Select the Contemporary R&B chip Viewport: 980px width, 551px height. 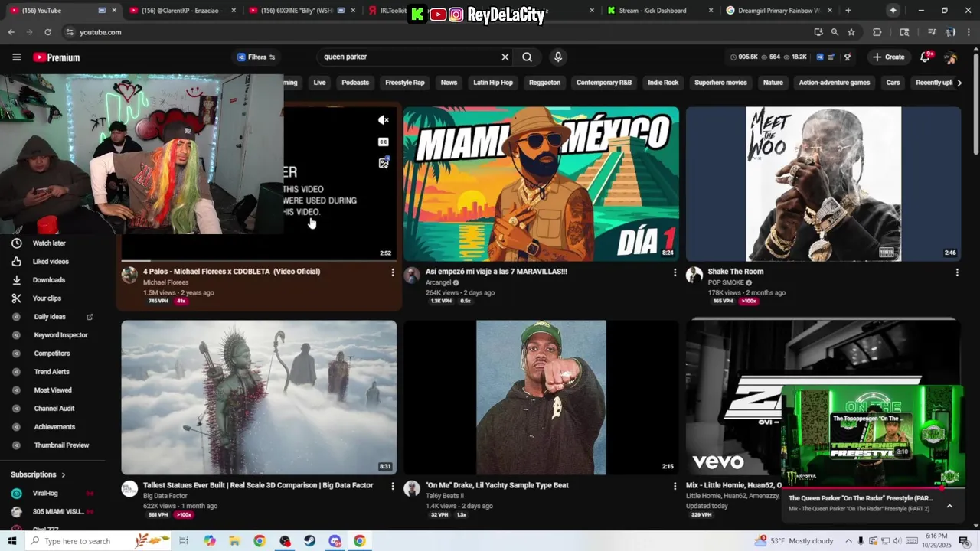[x=604, y=83]
